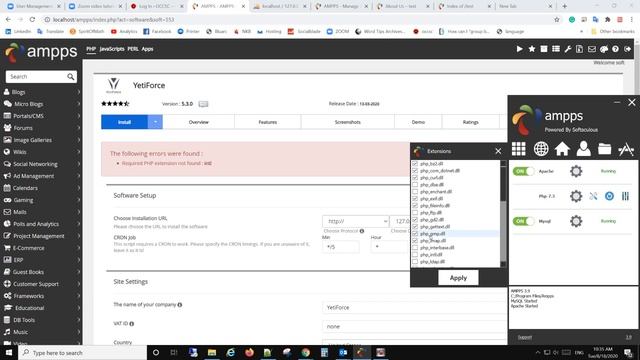Click the globe icon in AMPPS panel

click(541, 149)
